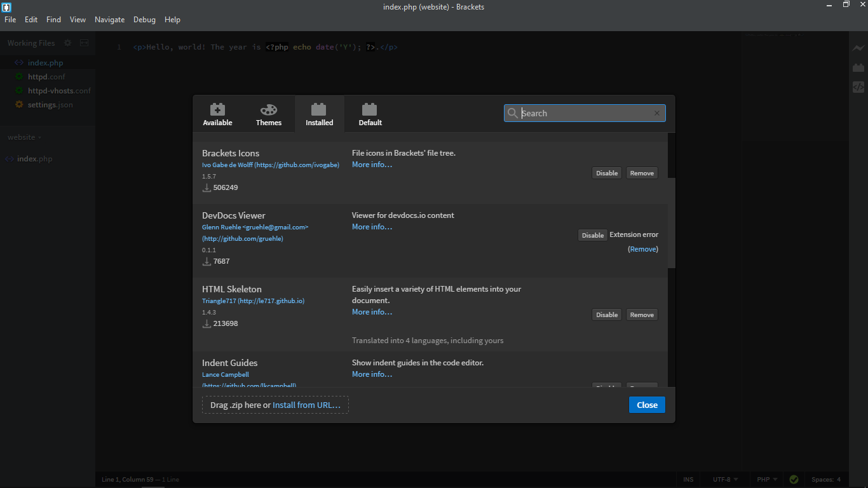Click the code brackets icon in right toolbar
The height and width of the screenshot is (488, 868).
[x=858, y=87]
